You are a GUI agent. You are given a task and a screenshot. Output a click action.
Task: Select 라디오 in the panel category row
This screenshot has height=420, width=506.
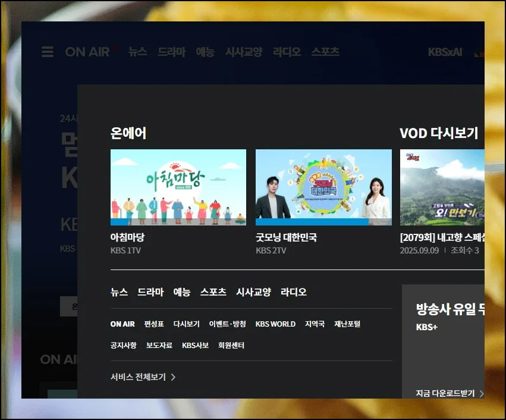click(293, 292)
